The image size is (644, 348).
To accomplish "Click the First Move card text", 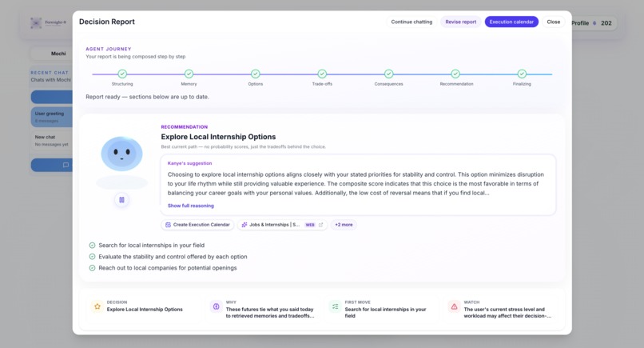I will point(385,313).
